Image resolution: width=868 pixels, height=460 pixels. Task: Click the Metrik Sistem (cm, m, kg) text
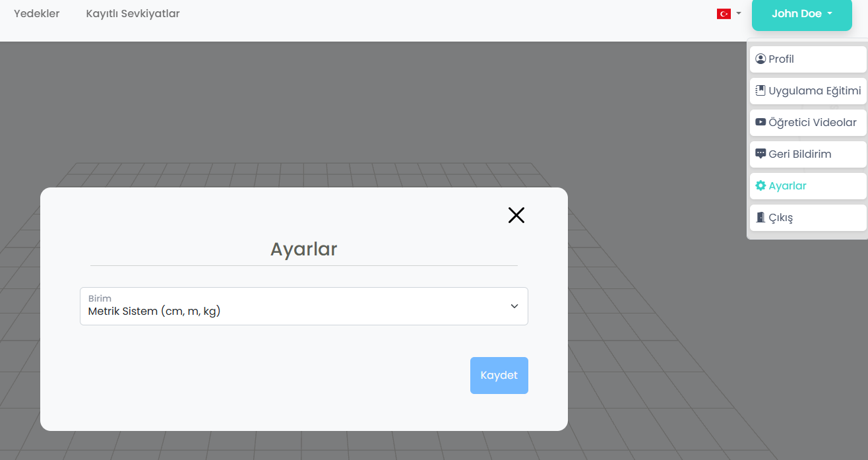pos(154,312)
